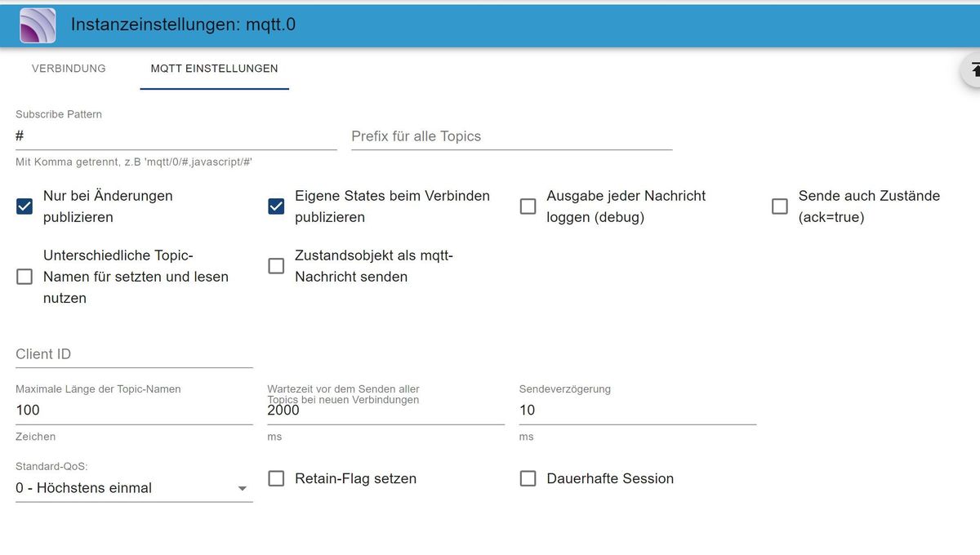This screenshot has height=555, width=980.
Task: Focus the 'Prefix für alle Topics' field
Action: pyautogui.click(x=511, y=136)
